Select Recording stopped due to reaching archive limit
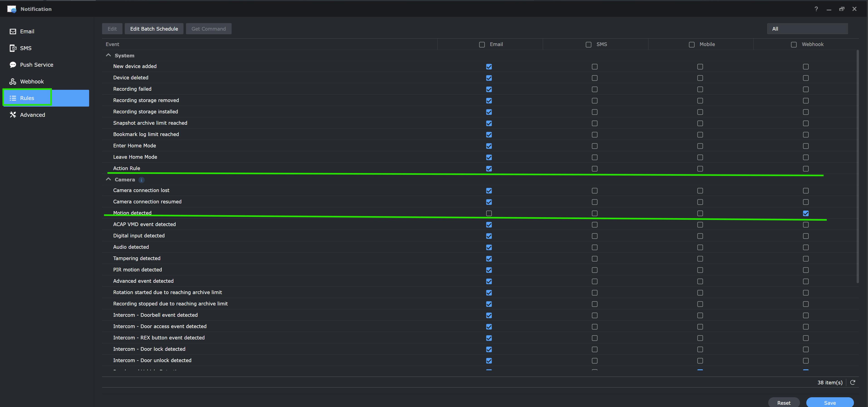Image resolution: width=868 pixels, height=407 pixels. click(x=479, y=304)
